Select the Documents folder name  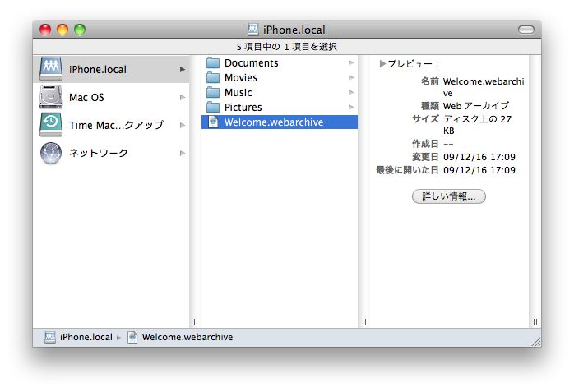tap(251, 63)
